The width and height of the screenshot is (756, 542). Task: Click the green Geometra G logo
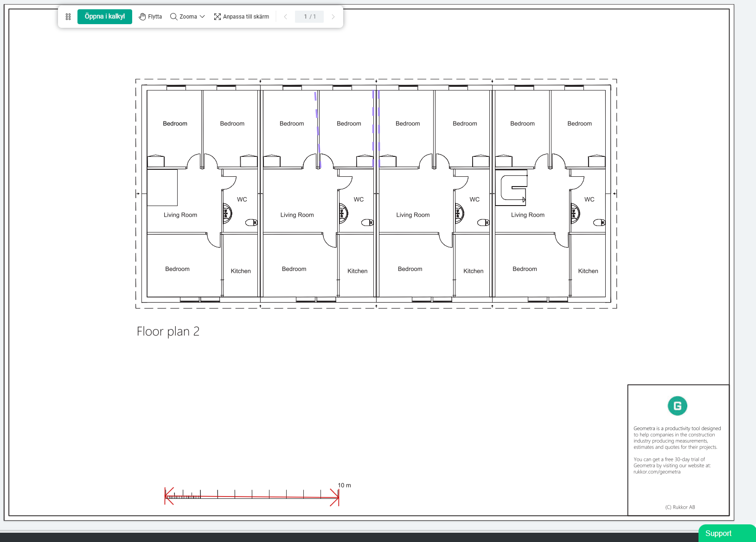click(x=678, y=406)
